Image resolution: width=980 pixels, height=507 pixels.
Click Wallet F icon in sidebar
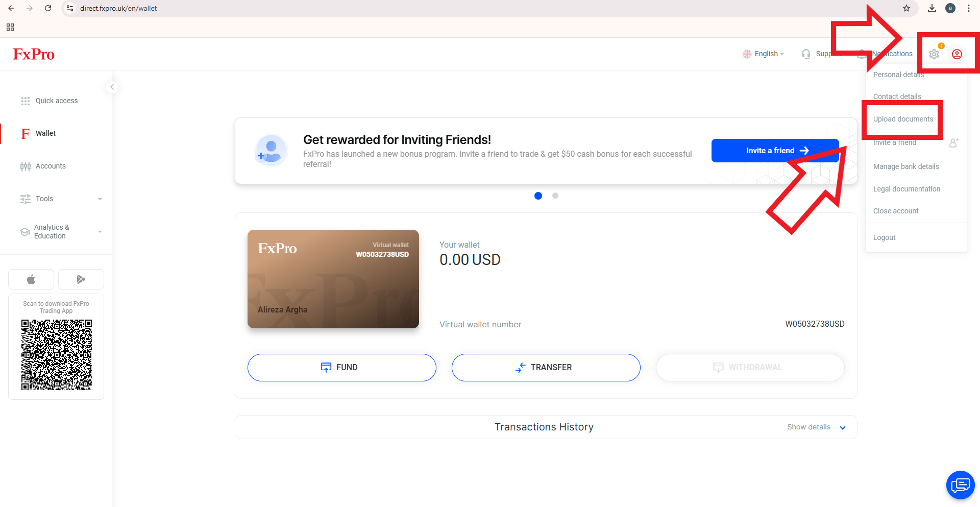(x=26, y=134)
